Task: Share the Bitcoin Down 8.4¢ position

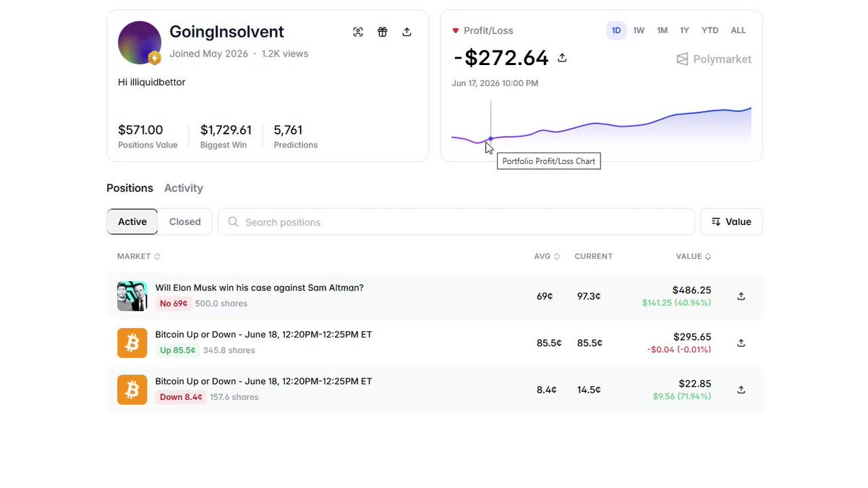Action: (741, 390)
